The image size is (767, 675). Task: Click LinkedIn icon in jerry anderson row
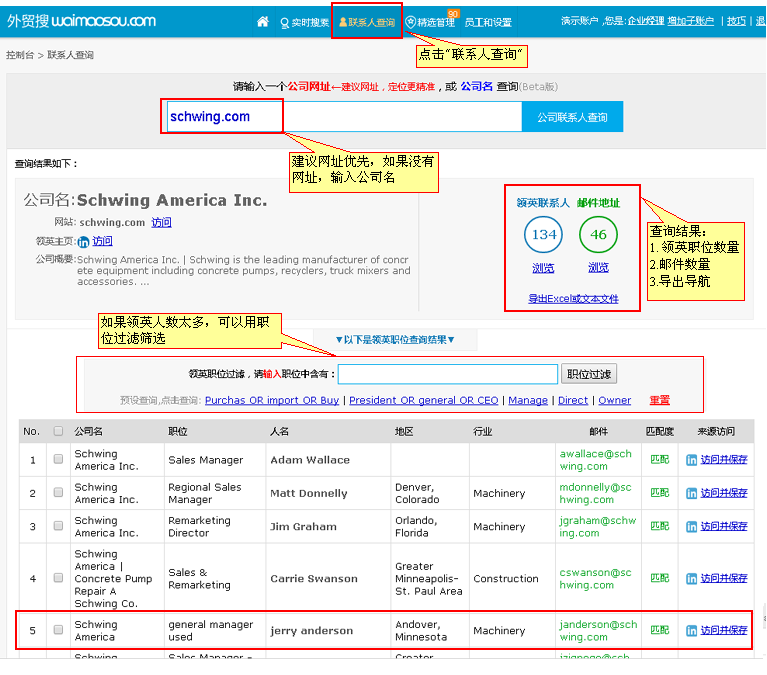[691, 630]
